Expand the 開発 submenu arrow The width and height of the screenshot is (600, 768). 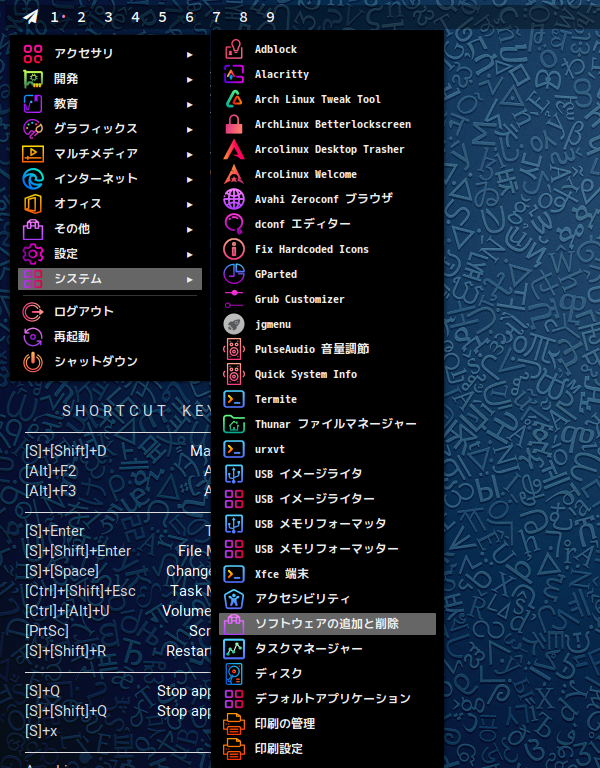(190, 79)
